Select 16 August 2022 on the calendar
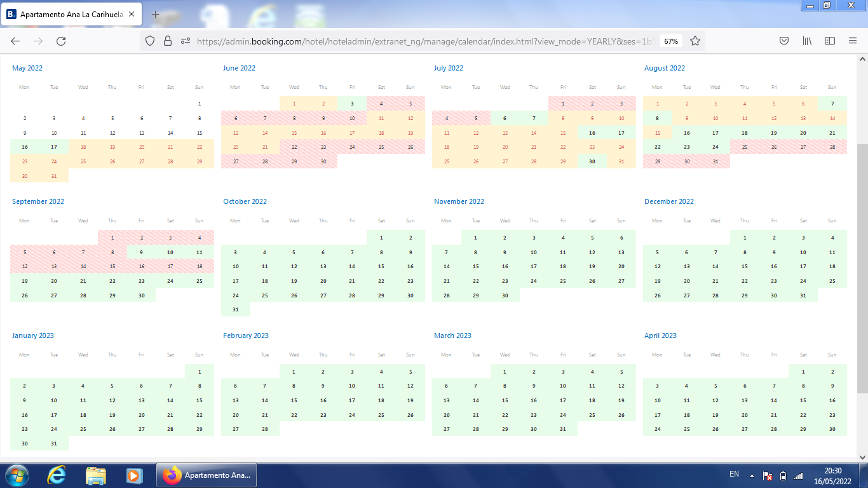This screenshot has height=488, width=868. tap(687, 133)
